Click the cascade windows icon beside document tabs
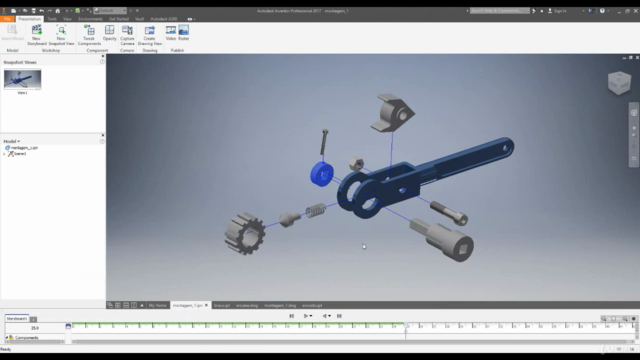 click(x=110, y=305)
